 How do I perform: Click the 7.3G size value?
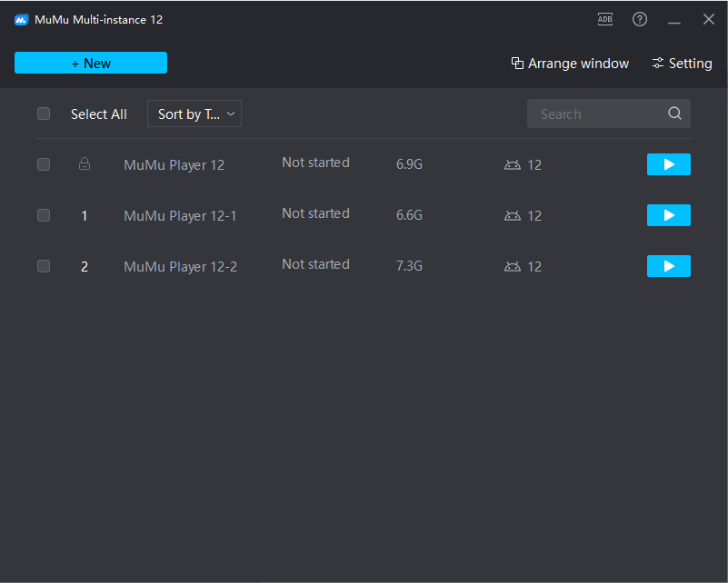tap(409, 266)
